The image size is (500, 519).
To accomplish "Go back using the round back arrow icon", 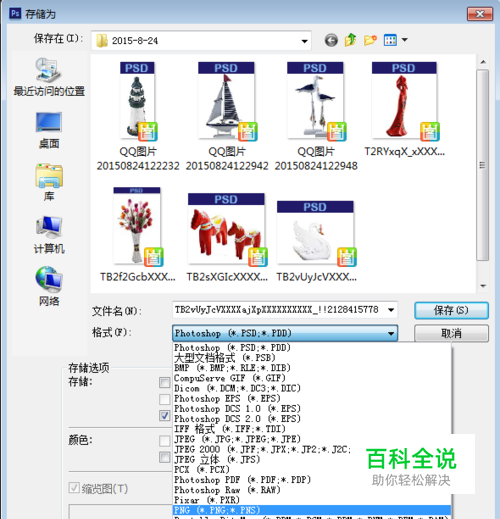I will click(331, 40).
